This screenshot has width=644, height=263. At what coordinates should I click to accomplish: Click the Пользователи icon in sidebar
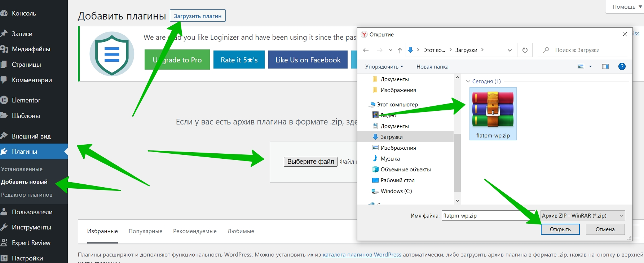pos(4,212)
